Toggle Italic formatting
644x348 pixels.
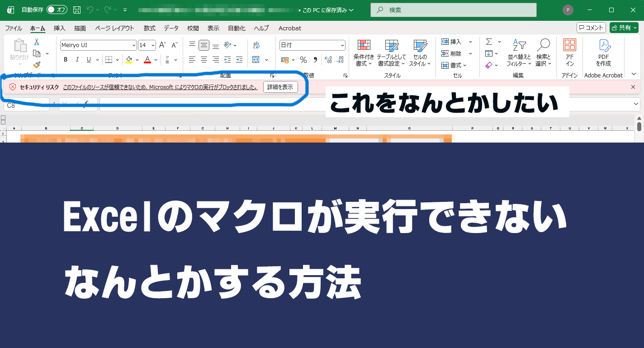[77, 60]
